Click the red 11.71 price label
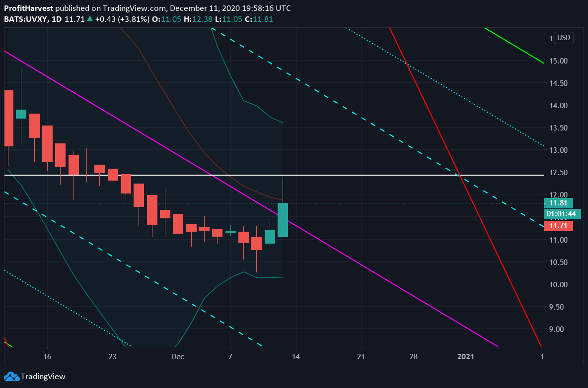The width and height of the screenshot is (588, 388). pos(558,226)
